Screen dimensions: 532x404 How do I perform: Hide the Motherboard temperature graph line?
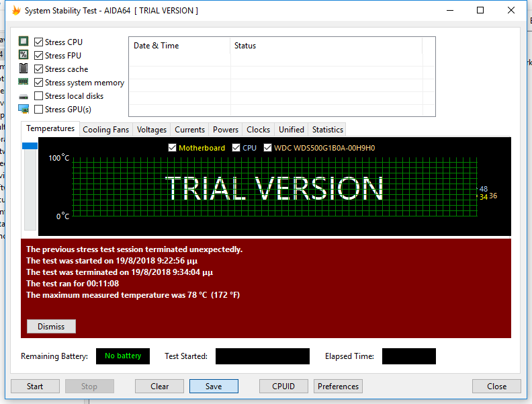[173, 148]
